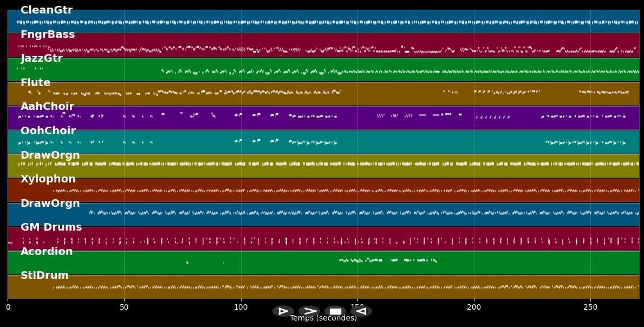
Task: Click the DrawOrgn label on the olive track
Action: (x=50, y=155)
